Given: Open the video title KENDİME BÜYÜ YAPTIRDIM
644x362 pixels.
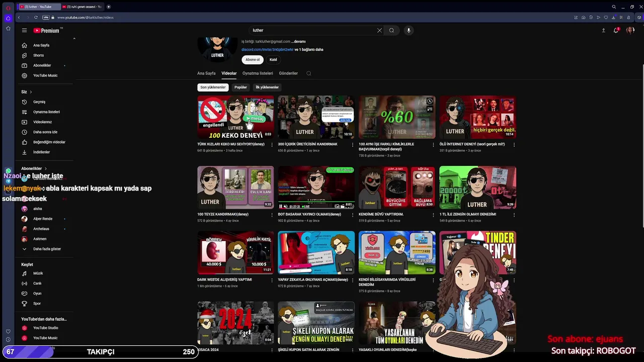Looking at the screenshot, I should pyautogui.click(x=381, y=214).
